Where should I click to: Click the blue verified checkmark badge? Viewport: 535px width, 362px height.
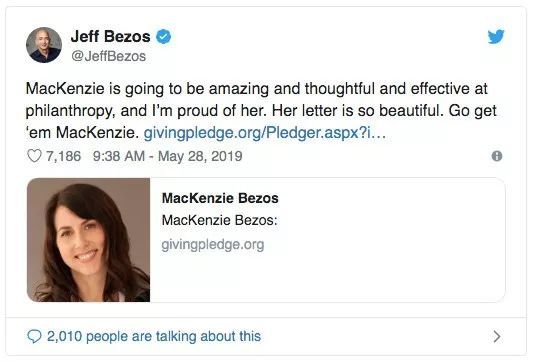tap(163, 37)
